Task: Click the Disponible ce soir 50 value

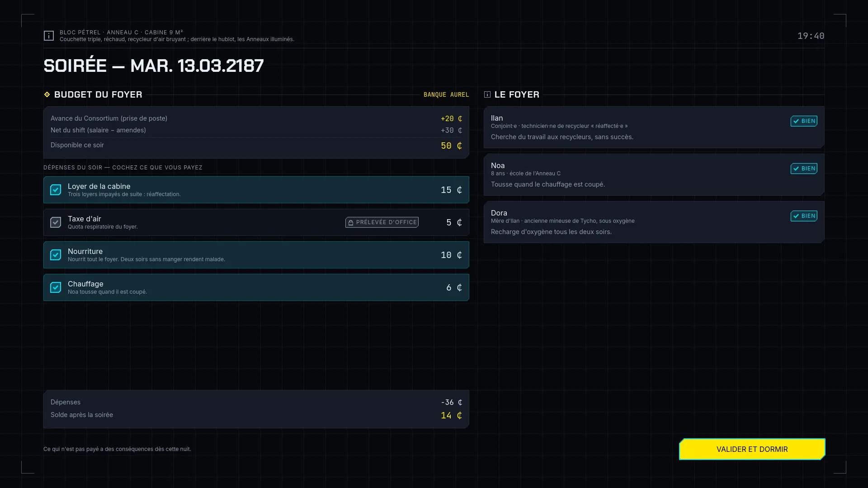Action: (x=451, y=145)
